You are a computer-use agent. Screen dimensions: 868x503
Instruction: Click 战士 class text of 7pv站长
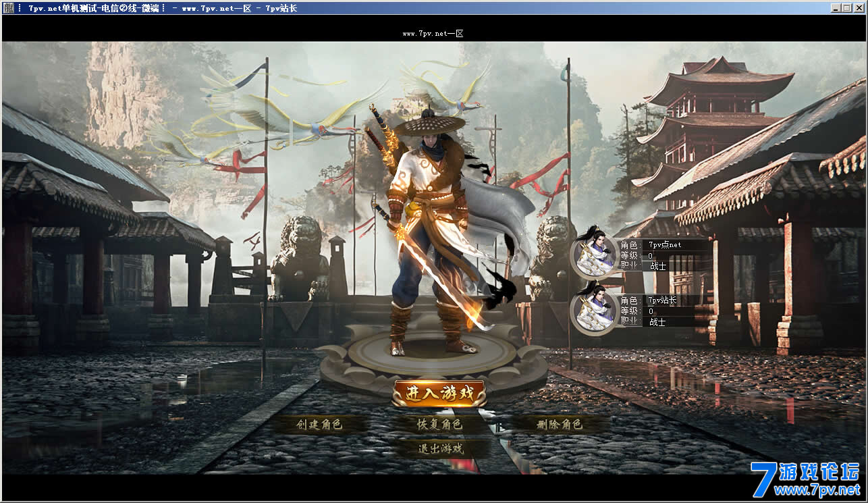pos(658,322)
